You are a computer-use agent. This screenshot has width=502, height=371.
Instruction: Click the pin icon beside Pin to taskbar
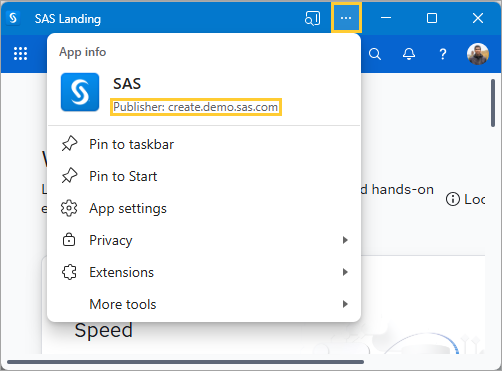point(69,144)
